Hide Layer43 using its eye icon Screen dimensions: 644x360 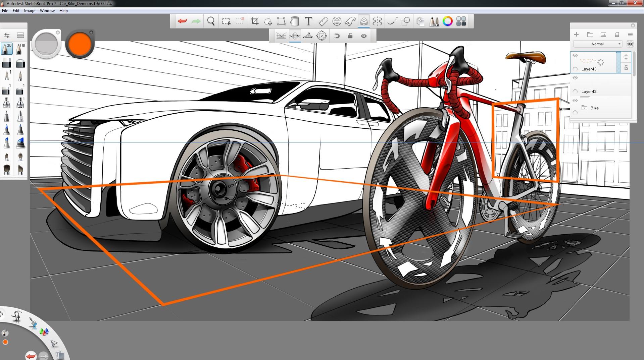575,55
